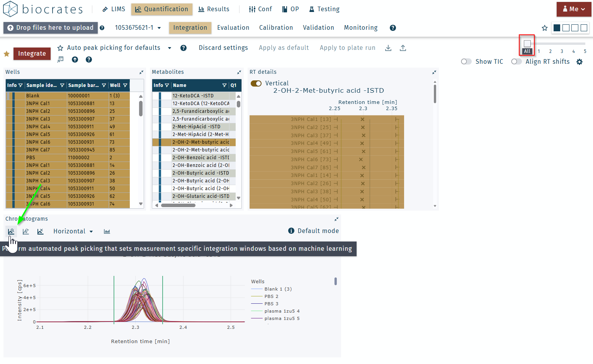Click the Integrate button
593x364 pixels.
[32, 54]
